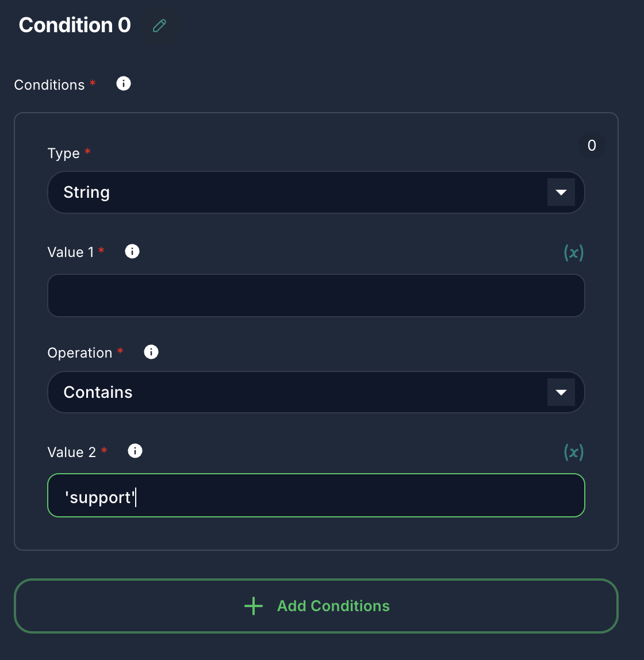Click the chevron on the Type selector
Screen dimensions: 644x660
click(561, 192)
